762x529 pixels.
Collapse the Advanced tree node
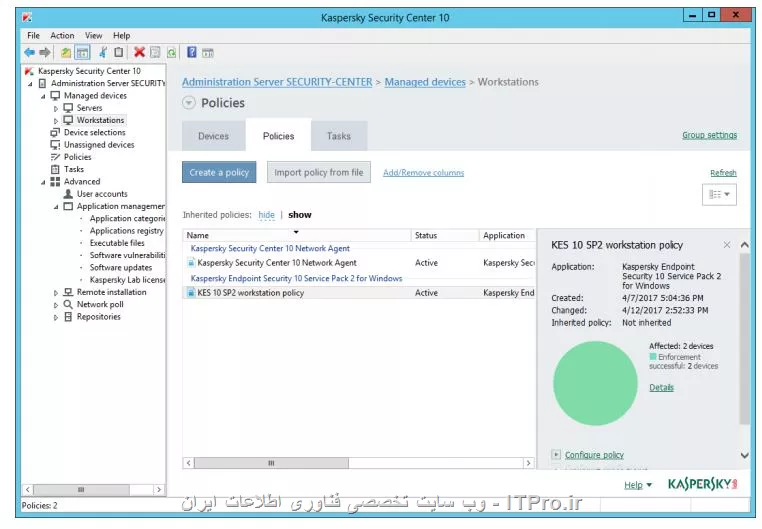[43, 183]
